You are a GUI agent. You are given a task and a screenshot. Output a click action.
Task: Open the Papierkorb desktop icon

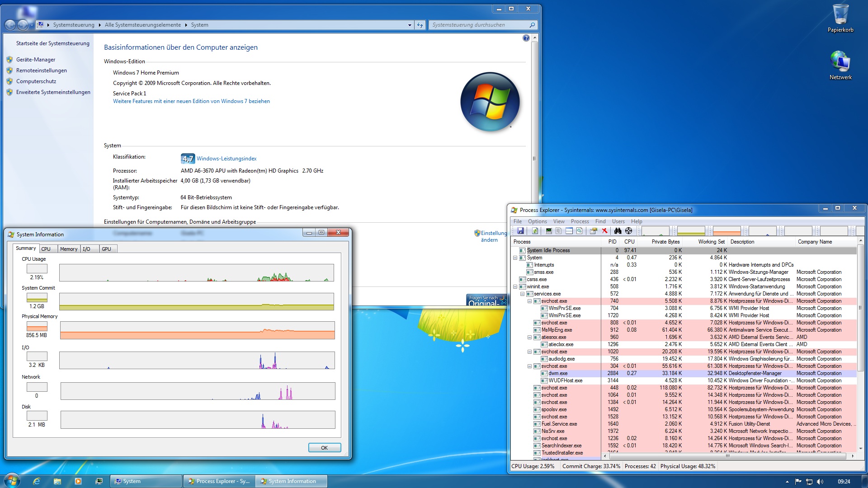[x=840, y=19]
